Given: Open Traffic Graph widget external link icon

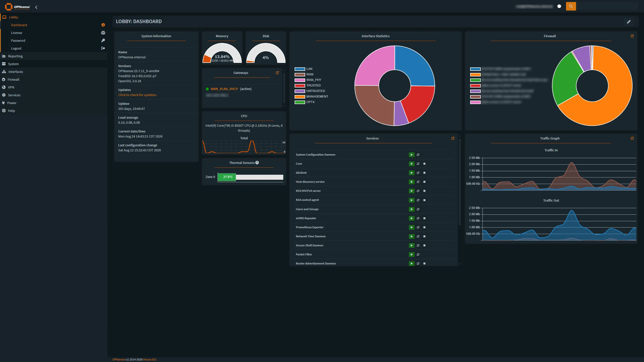Looking at the screenshot, I should pyautogui.click(x=632, y=138).
